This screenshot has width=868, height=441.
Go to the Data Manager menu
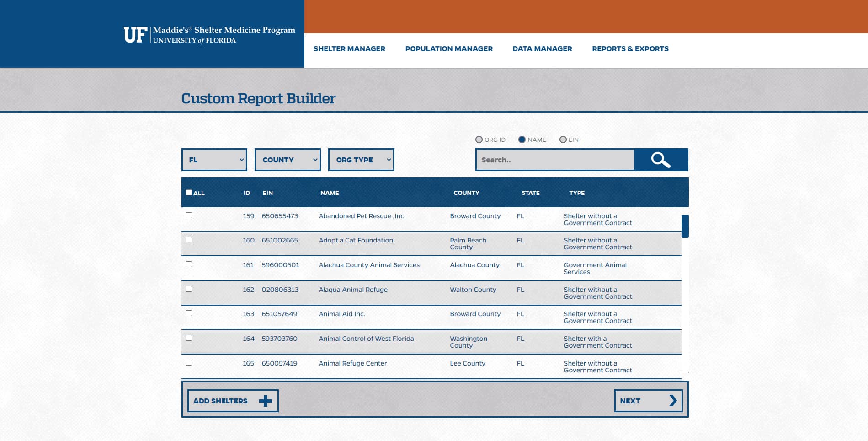tap(542, 49)
